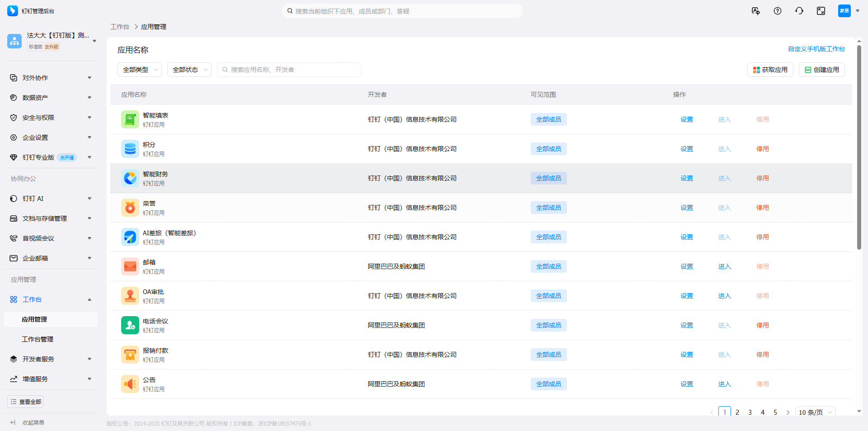
Task: Go to page 4 of app list
Action: coord(763,412)
